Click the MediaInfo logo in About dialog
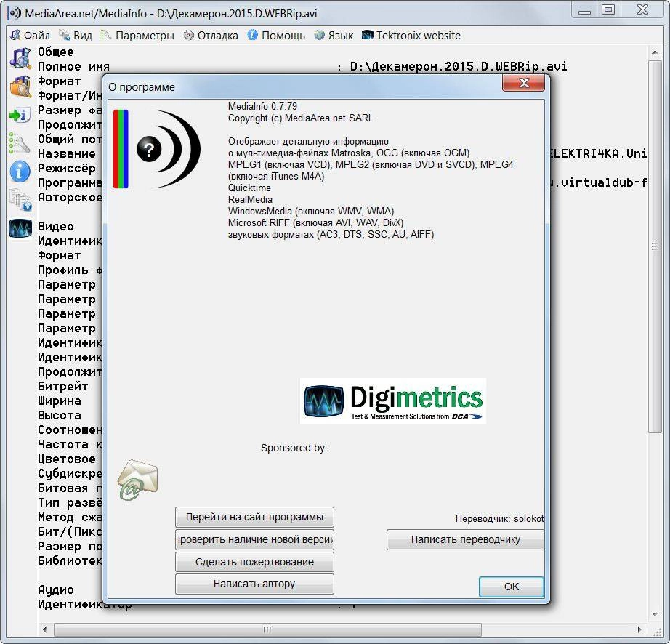This screenshot has width=670, height=644. (x=157, y=149)
